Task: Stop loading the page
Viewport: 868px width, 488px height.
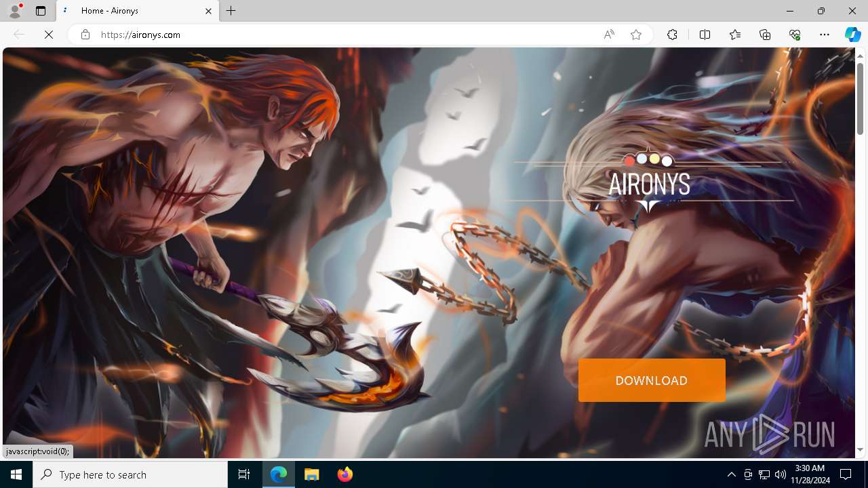Action: [49, 35]
